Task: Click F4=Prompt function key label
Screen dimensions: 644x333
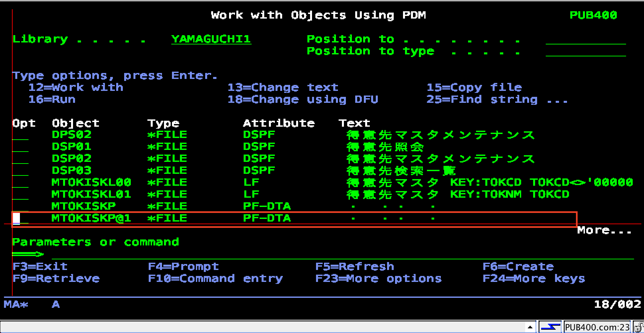Action: [183, 266]
